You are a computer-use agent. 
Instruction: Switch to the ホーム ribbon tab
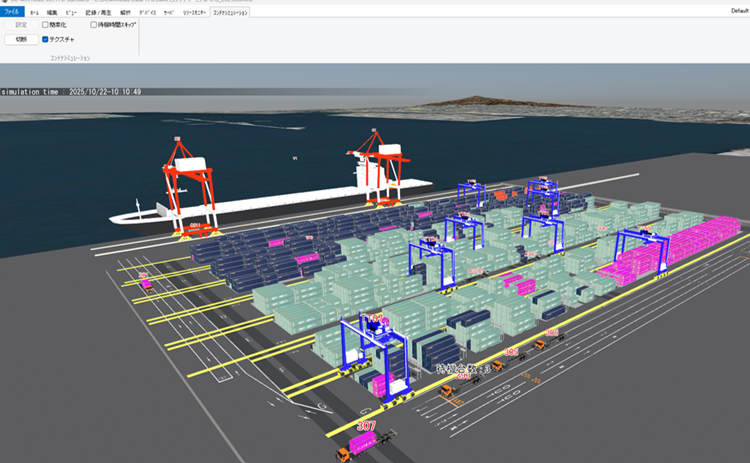click(x=35, y=11)
